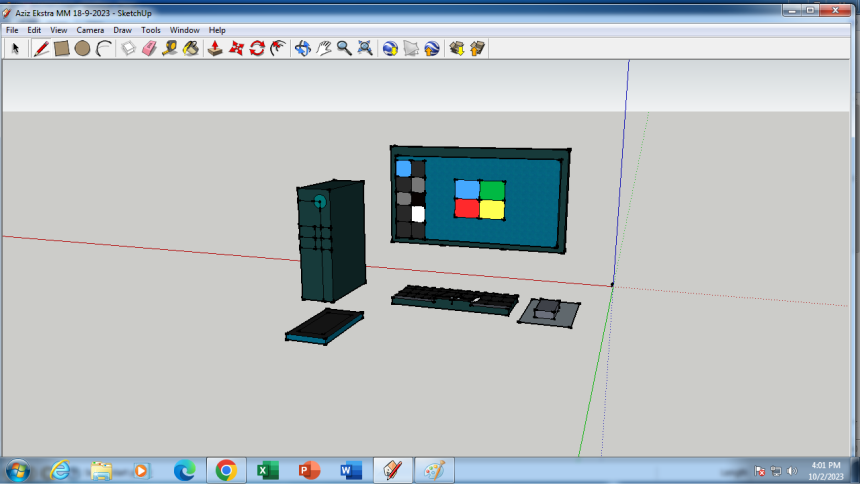Activate the Tape Measure tool
This screenshot has width=860, height=489.
(x=170, y=48)
